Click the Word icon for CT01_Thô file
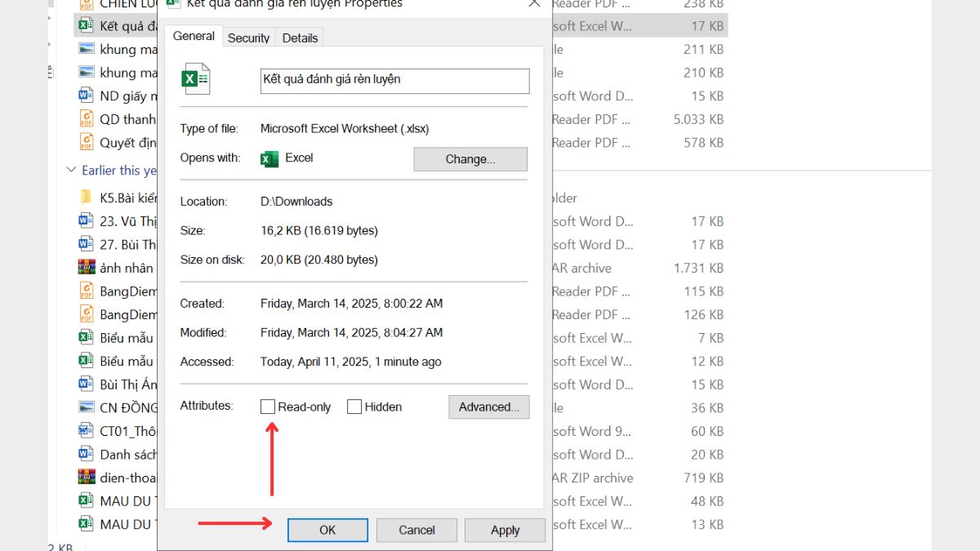 (87, 431)
